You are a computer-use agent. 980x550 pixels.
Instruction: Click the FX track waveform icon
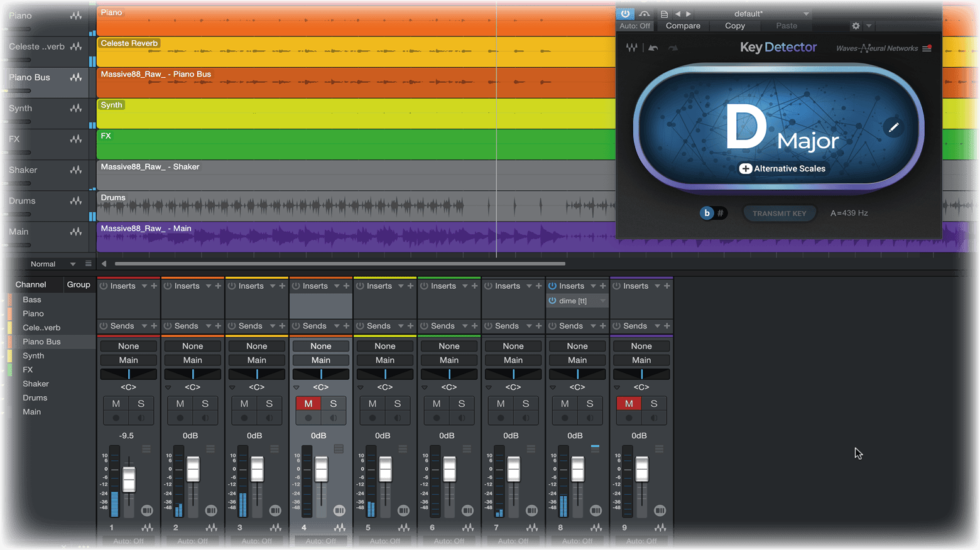pyautogui.click(x=76, y=139)
